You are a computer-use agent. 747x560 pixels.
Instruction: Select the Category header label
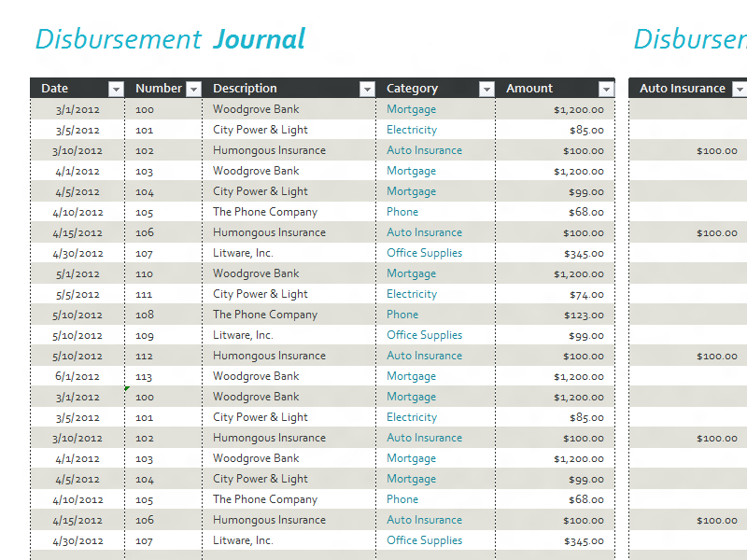point(412,89)
